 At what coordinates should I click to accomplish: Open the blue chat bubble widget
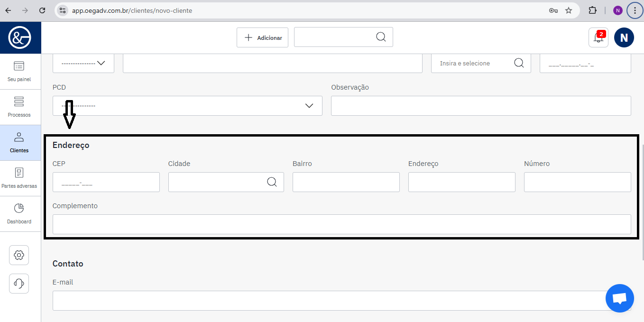tap(620, 298)
